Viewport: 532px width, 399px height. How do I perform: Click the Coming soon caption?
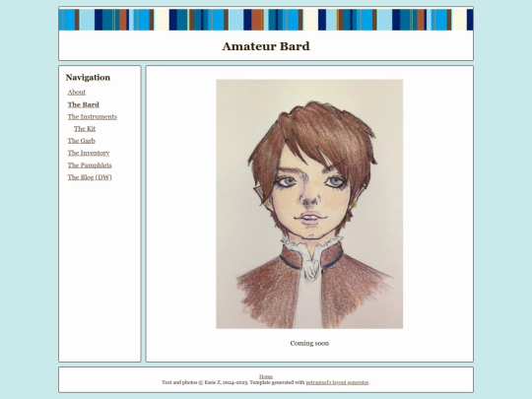[x=309, y=343]
